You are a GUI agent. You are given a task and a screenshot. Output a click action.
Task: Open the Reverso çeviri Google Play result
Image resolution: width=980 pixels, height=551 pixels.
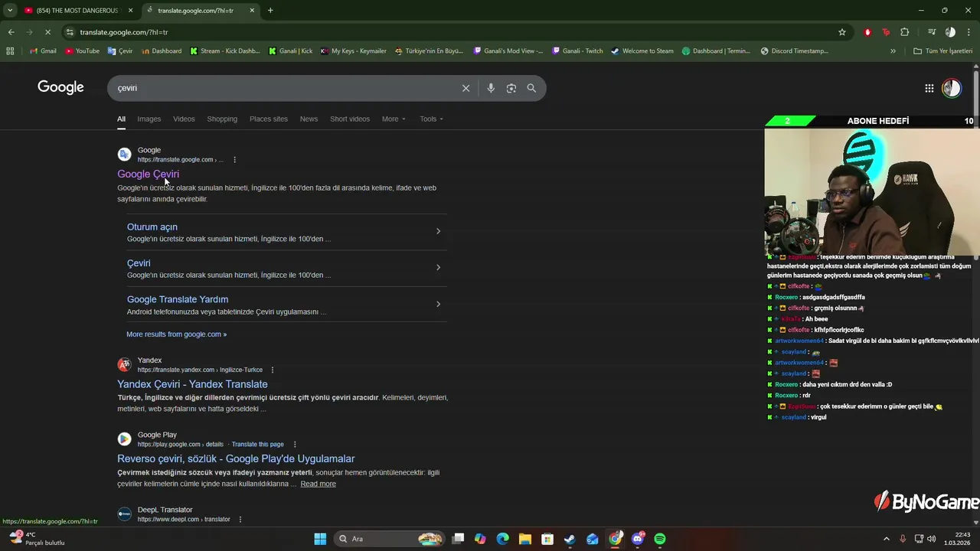[236, 458]
